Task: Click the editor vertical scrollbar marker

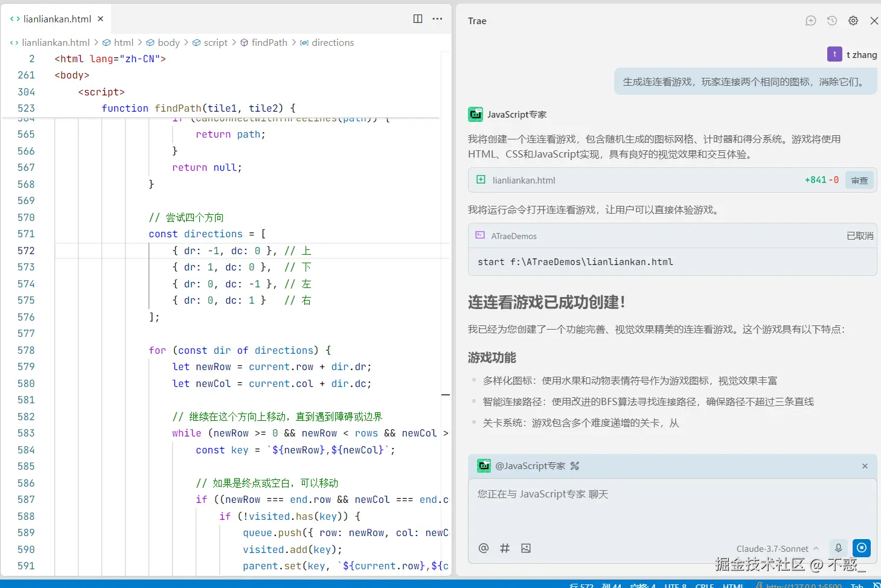Action: click(446, 395)
